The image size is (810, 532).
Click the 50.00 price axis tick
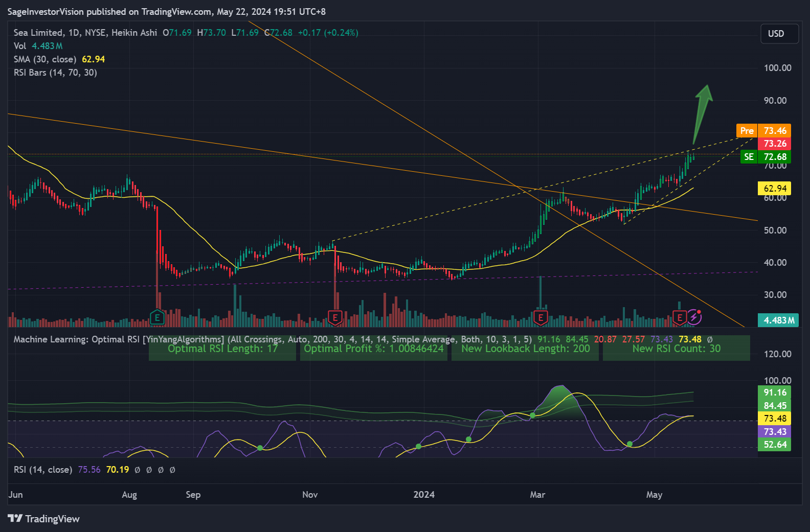(775, 230)
